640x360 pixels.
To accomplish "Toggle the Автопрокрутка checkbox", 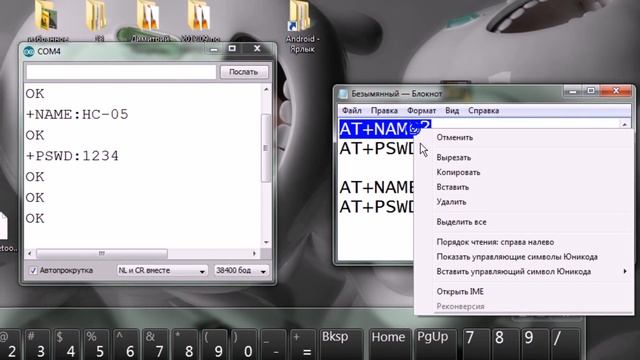I will tap(33, 271).
